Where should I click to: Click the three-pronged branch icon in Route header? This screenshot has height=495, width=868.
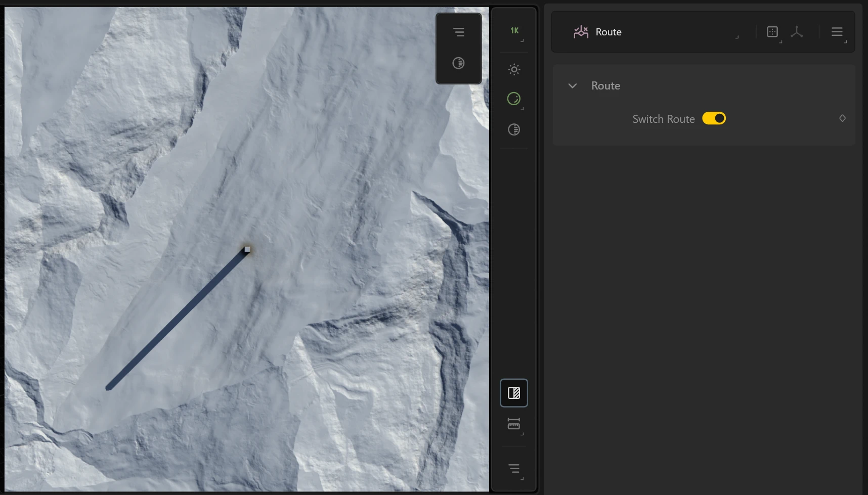click(797, 32)
